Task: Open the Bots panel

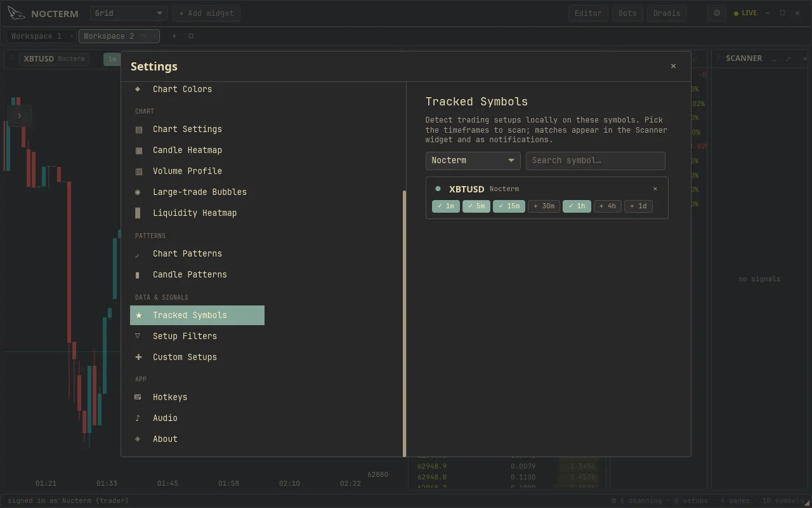Action: (x=627, y=13)
